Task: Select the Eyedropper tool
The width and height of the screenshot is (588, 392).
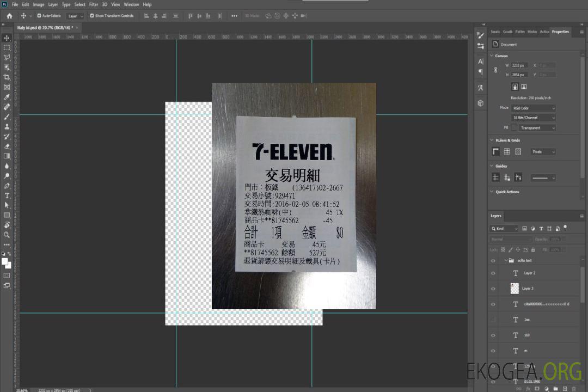Action: (x=7, y=97)
